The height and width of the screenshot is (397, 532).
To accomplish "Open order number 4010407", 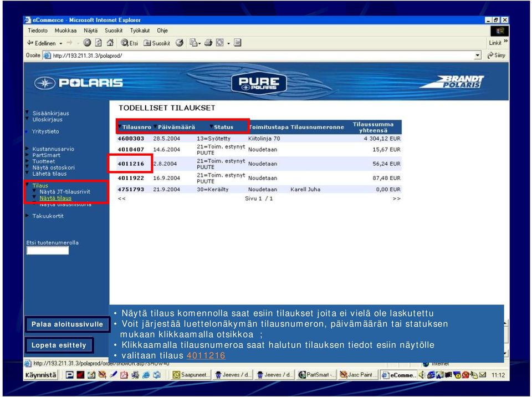I will coord(131,149).
